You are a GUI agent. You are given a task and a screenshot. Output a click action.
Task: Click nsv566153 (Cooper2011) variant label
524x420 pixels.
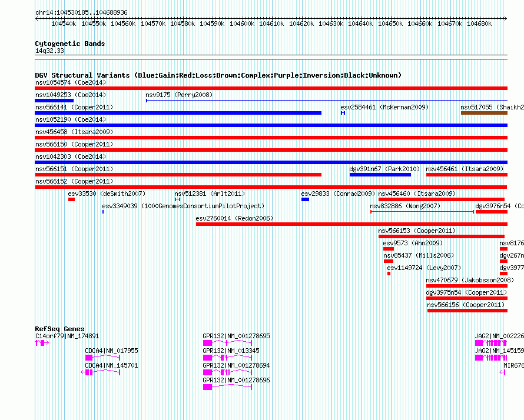(417, 231)
